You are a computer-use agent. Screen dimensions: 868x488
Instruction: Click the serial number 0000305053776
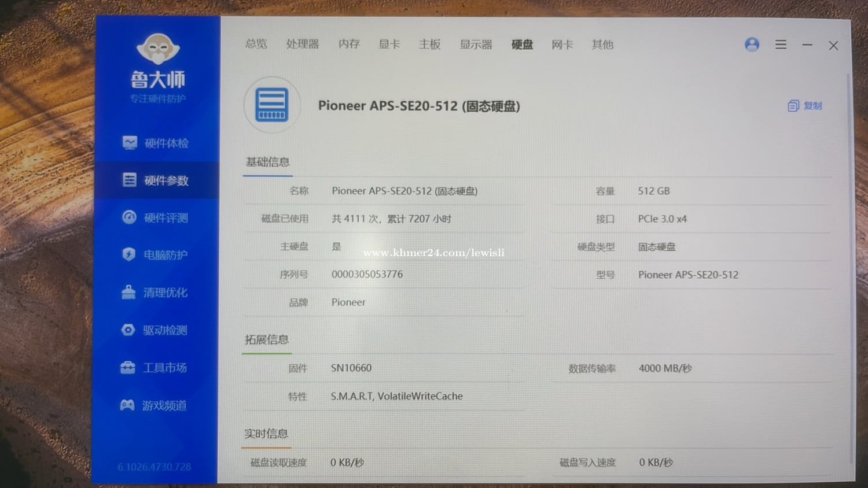[367, 274]
